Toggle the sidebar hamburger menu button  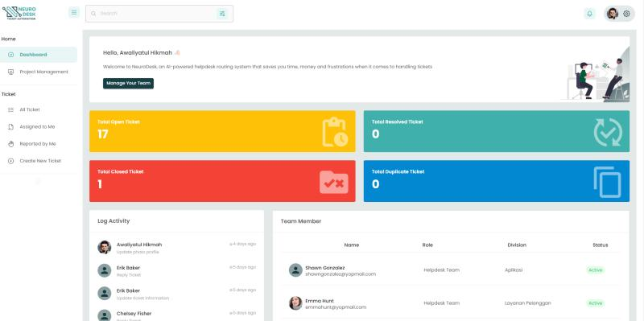pyautogui.click(x=74, y=13)
